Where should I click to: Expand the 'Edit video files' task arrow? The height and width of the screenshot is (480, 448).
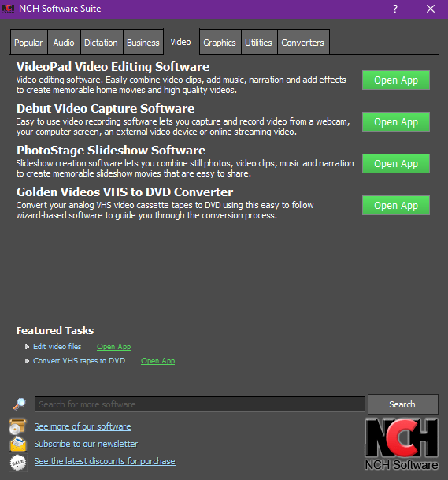point(27,347)
